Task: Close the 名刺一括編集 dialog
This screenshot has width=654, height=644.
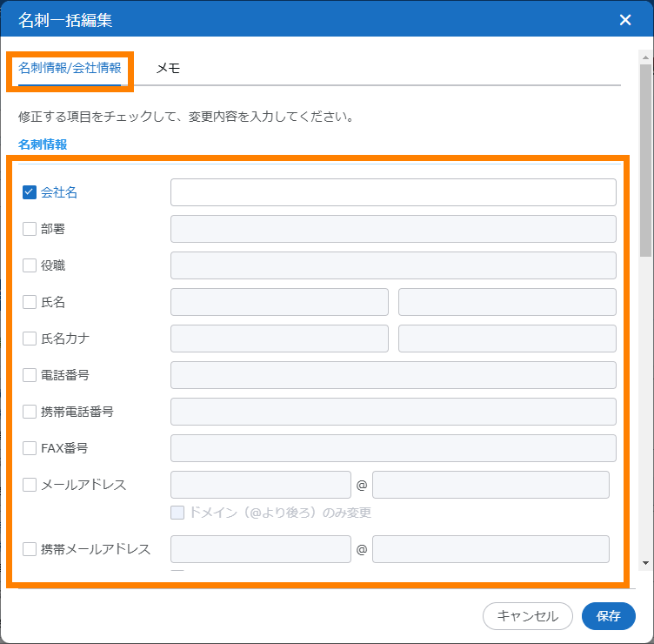Action: [624, 20]
